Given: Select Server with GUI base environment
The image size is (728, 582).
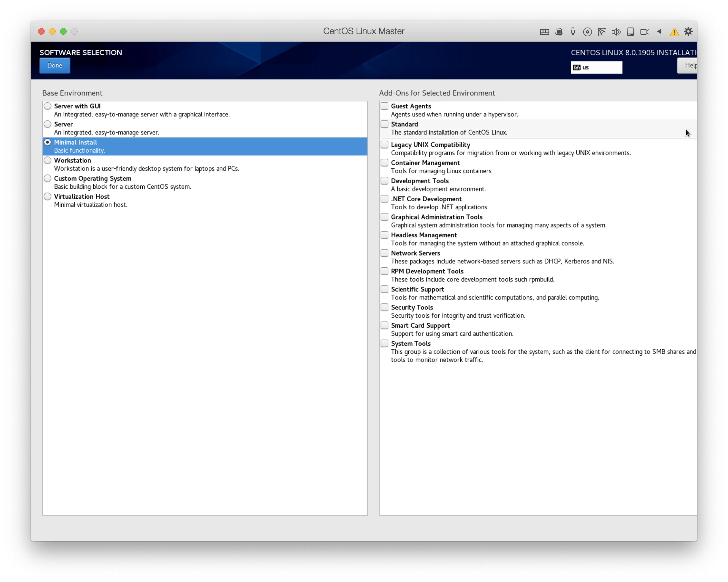Looking at the screenshot, I should pyautogui.click(x=48, y=106).
